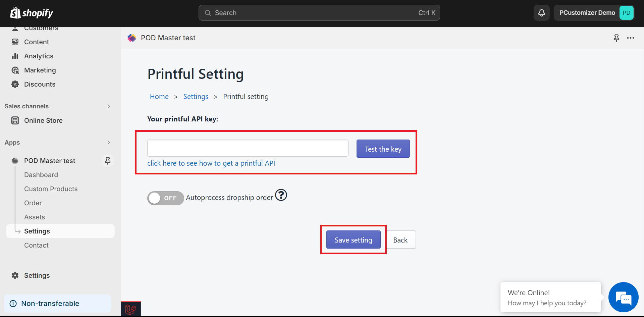Image resolution: width=644 pixels, height=317 pixels.
Task: Click the Autoprocess help question icon
Action: [x=281, y=195]
